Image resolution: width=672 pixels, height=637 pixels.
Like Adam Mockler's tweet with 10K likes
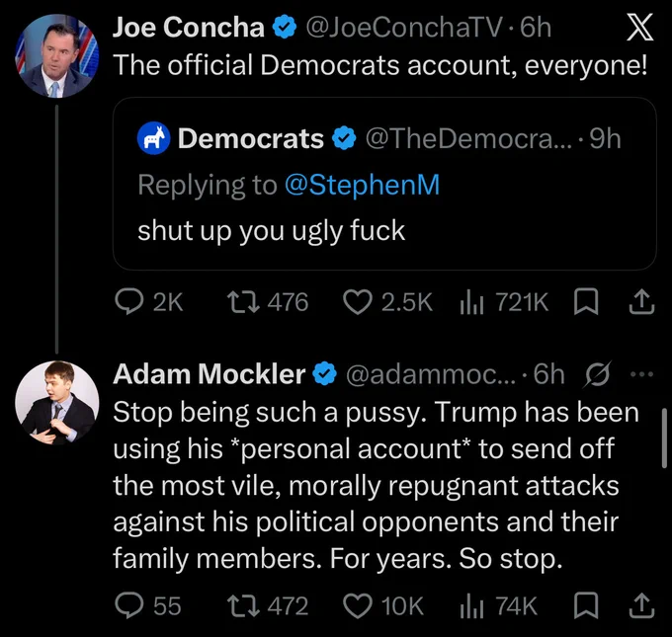(x=358, y=605)
